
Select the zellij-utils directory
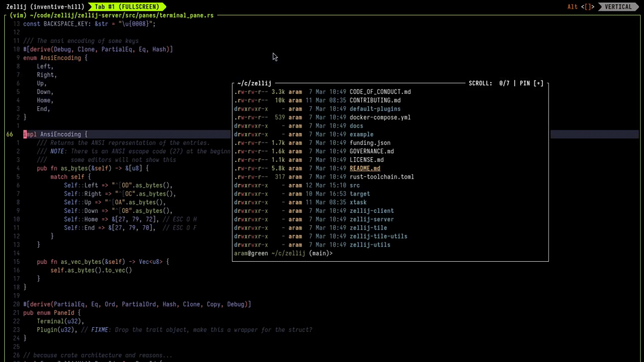(370, 245)
